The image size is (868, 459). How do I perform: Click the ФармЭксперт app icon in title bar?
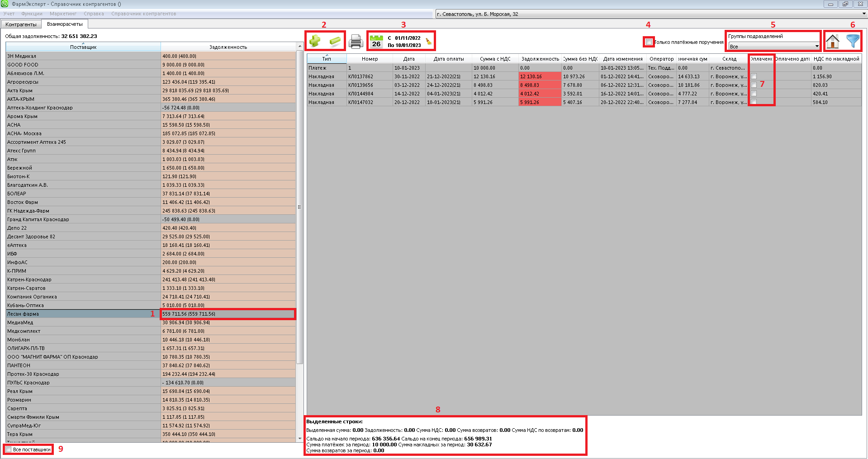tap(5, 4)
